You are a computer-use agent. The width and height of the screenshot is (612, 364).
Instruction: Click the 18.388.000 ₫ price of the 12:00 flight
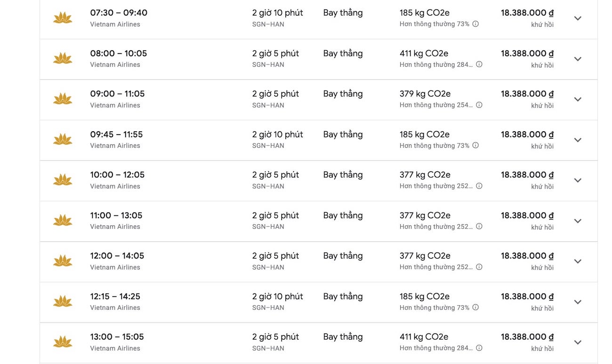tap(527, 256)
